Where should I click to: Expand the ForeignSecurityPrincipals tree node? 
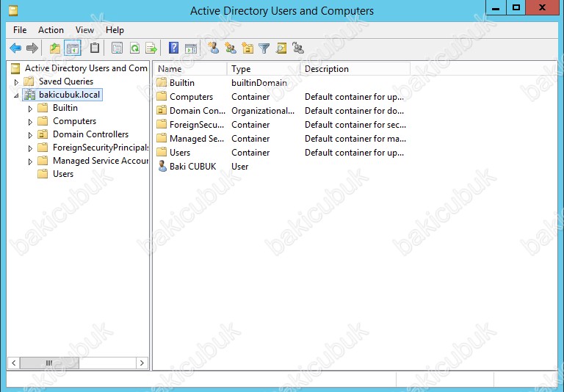tap(30, 148)
